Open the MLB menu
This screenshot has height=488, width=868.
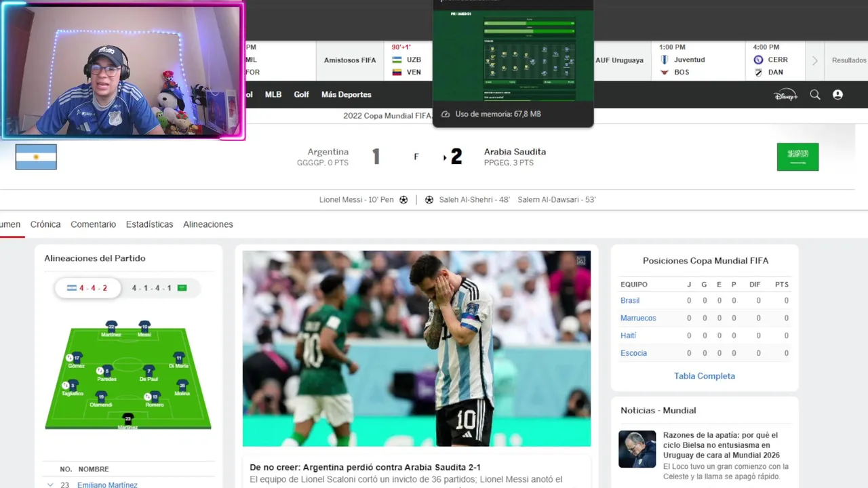[273, 95]
